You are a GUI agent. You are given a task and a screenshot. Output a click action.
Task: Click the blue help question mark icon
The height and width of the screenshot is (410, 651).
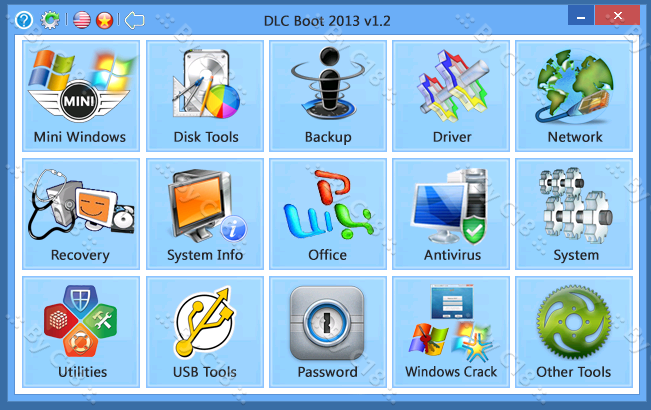24,20
